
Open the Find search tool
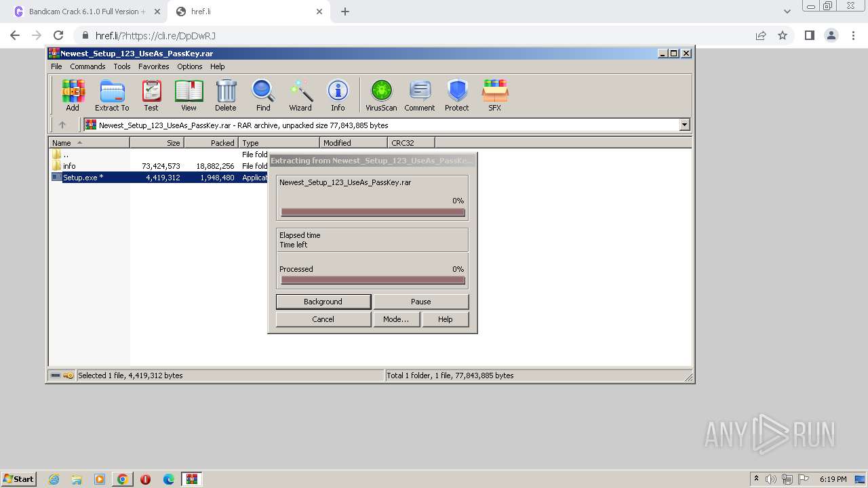pos(263,96)
